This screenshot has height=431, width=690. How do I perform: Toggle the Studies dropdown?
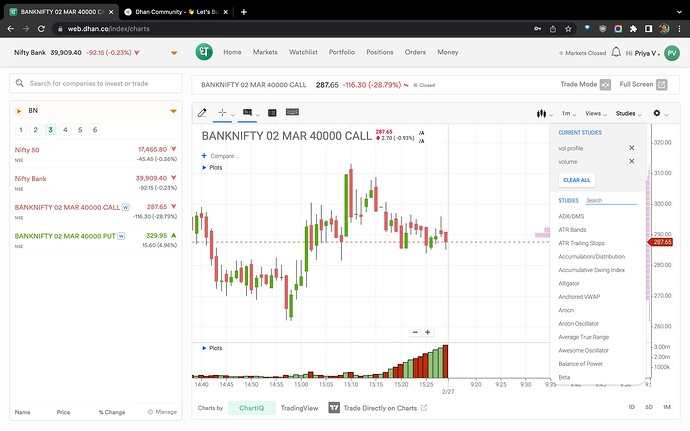coord(628,114)
